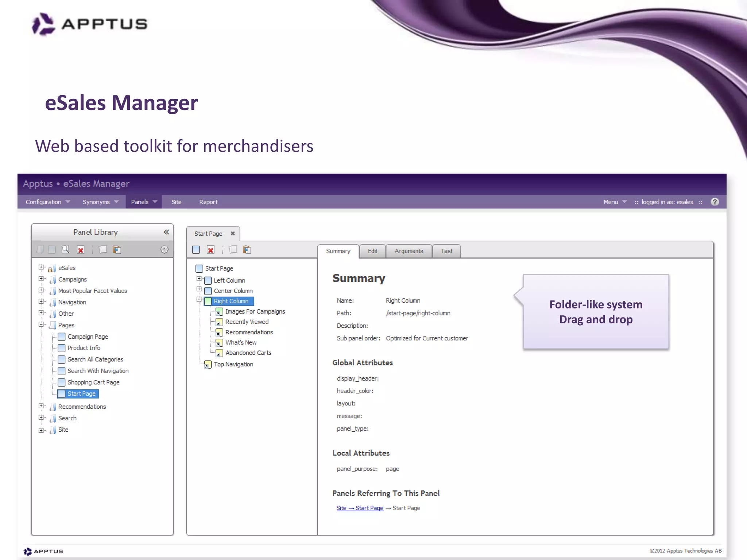This screenshot has width=747, height=560.
Task: Open the Site menu item
Action: 177,202
